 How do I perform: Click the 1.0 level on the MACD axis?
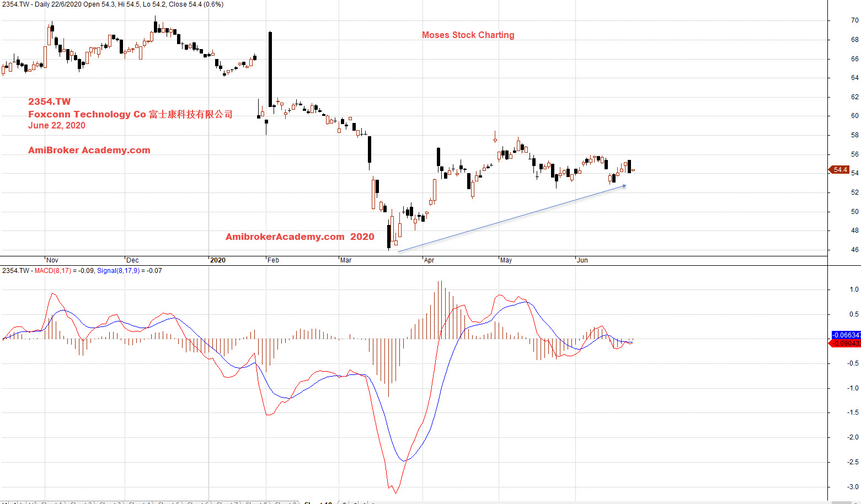(854, 289)
